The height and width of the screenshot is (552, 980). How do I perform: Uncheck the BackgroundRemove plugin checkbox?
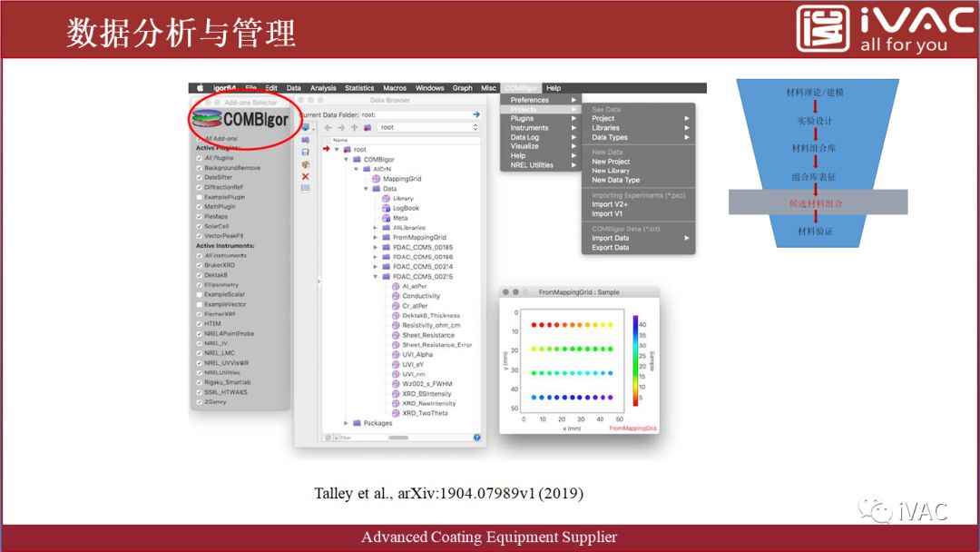coord(200,168)
